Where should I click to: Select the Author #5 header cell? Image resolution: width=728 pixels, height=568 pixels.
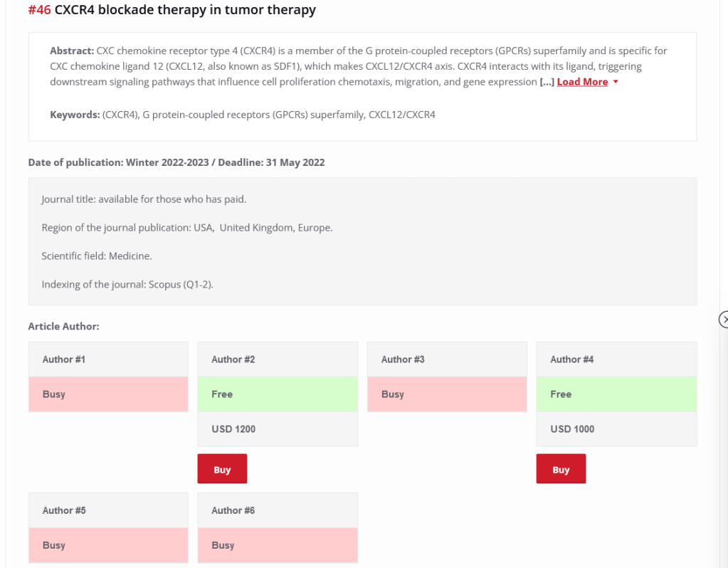108,510
